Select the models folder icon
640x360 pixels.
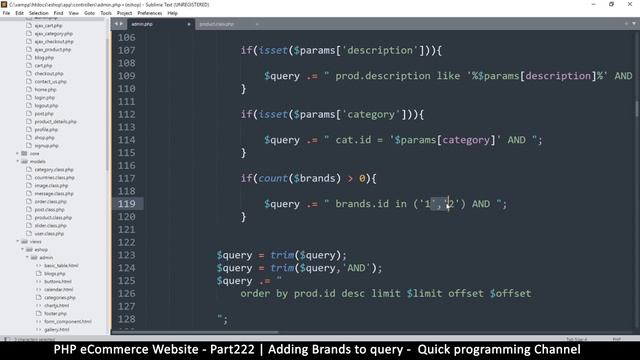[24, 162]
